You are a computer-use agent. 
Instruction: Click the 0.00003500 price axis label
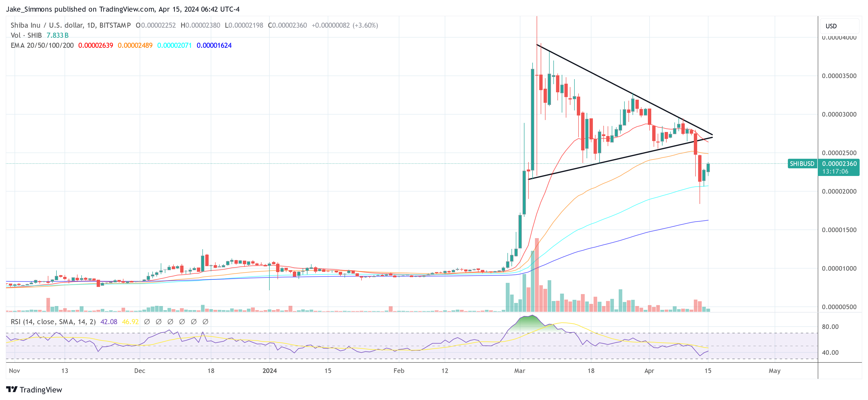(839, 76)
